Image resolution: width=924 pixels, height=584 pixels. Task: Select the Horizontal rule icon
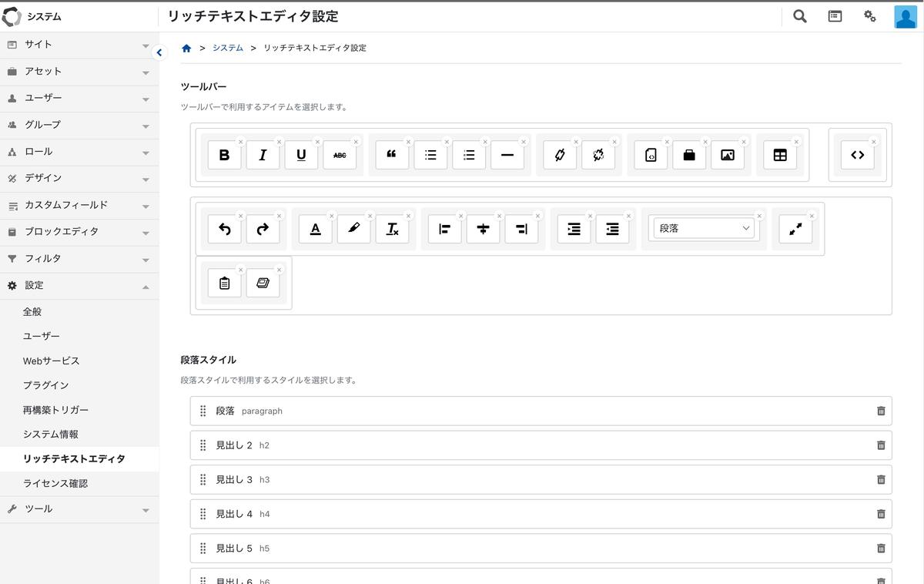coord(507,155)
